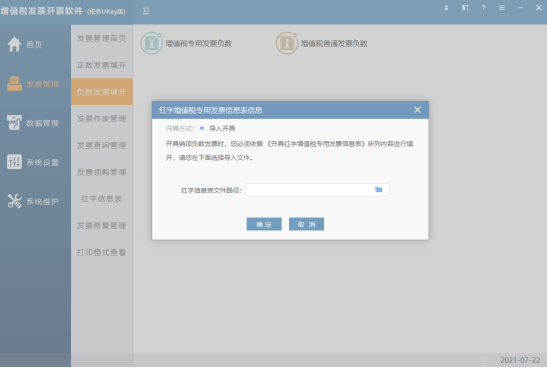Open the 首页 home icon in sidebar

click(x=14, y=44)
